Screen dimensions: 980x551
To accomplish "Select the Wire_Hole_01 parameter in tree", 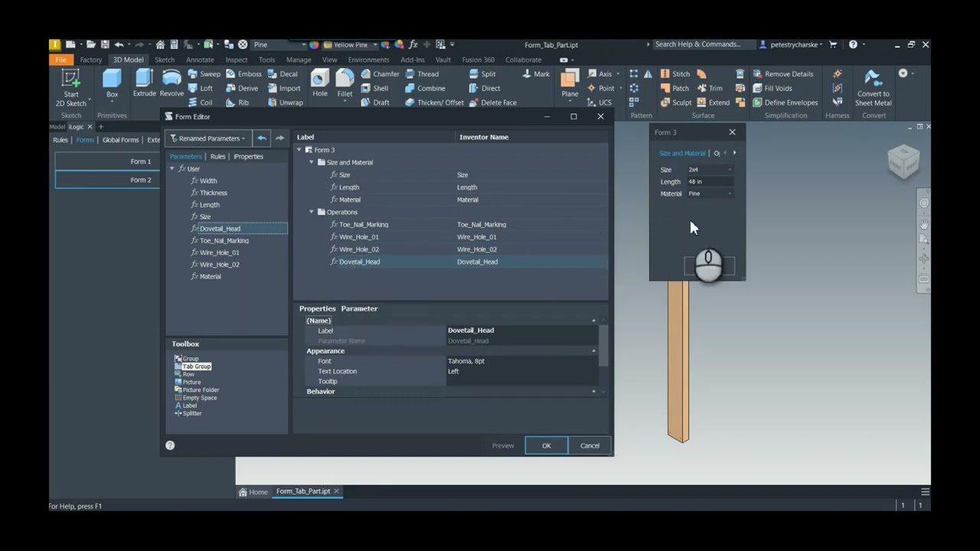I will tap(219, 253).
